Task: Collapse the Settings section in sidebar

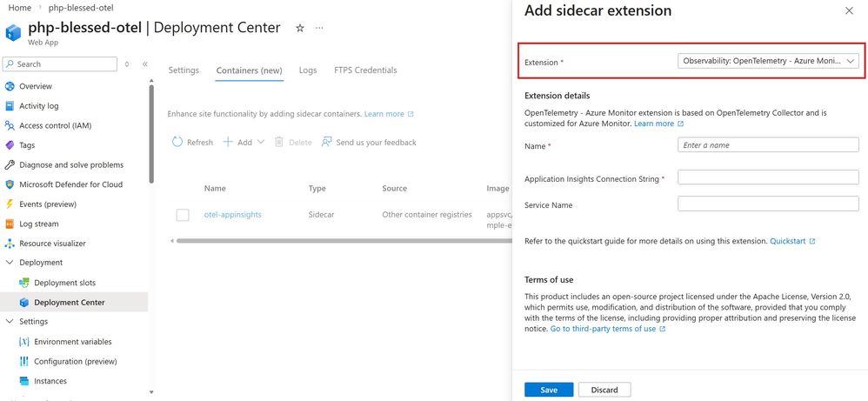Action: pyautogui.click(x=10, y=322)
